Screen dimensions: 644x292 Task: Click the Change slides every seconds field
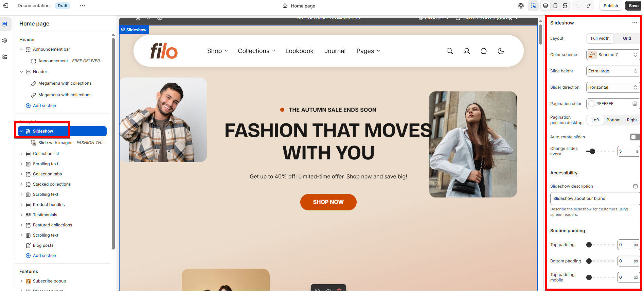click(x=629, y=151)
